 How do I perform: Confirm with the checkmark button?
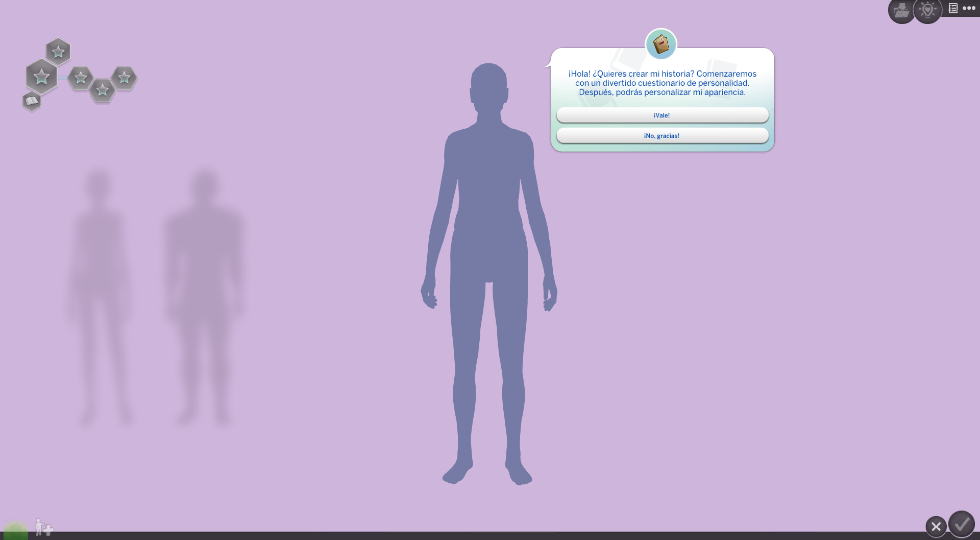[962, 524]
